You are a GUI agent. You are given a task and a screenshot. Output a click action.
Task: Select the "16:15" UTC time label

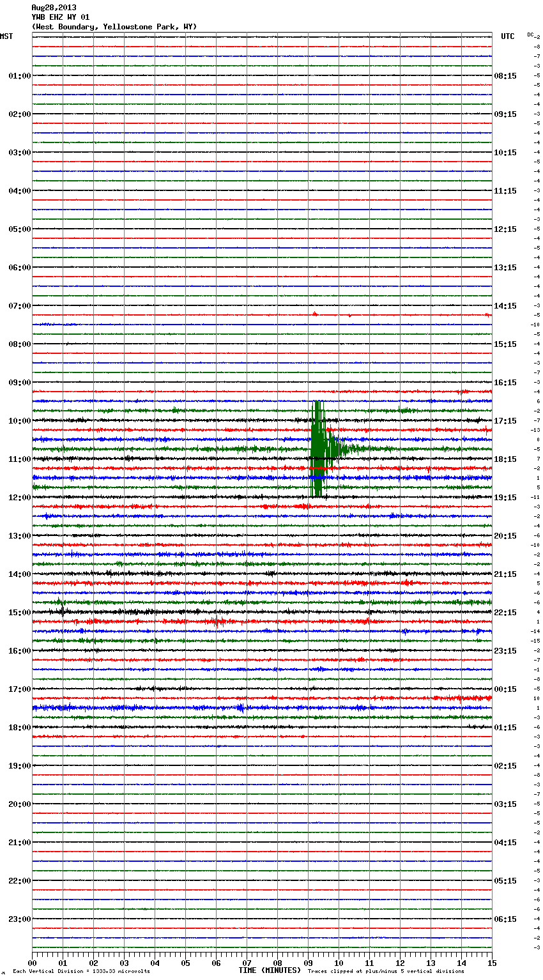pyautogui.click(x=505, y=383)
